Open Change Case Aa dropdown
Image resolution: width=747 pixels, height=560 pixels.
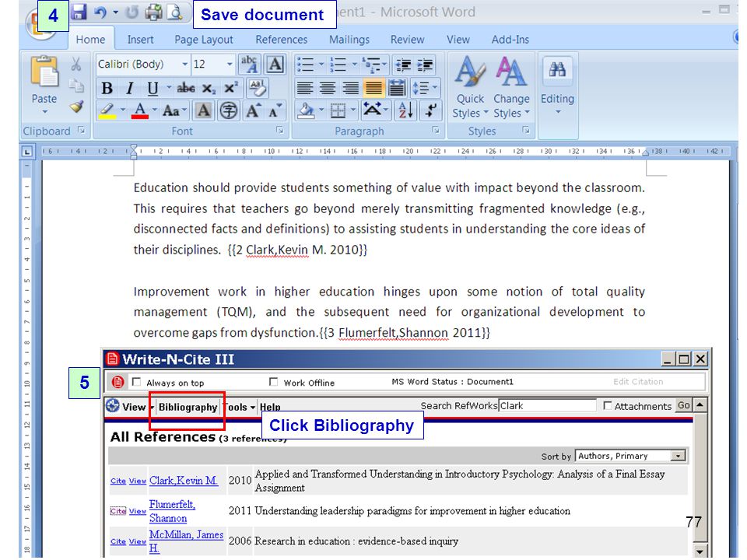(x=174, y=110)
